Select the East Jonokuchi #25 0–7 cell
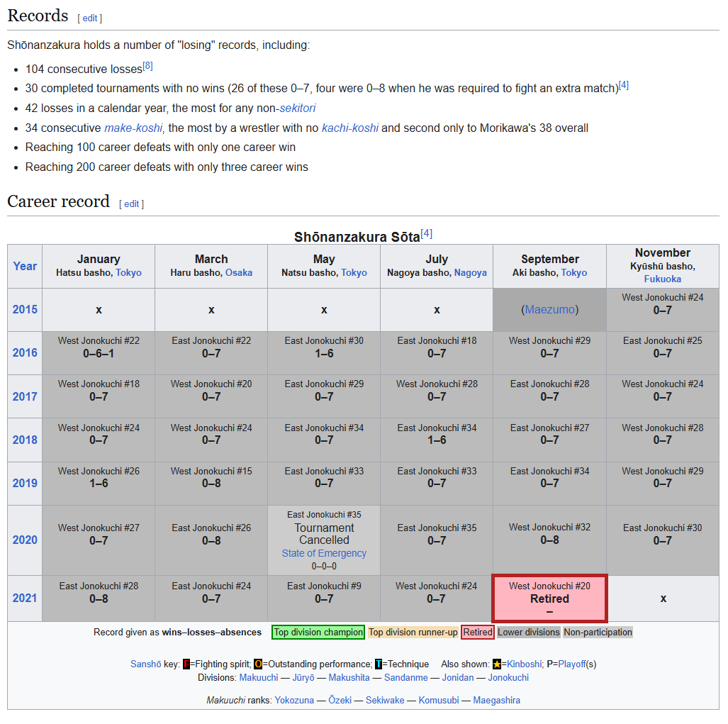Viewport: 728px width, 724px height. [663, 353]
